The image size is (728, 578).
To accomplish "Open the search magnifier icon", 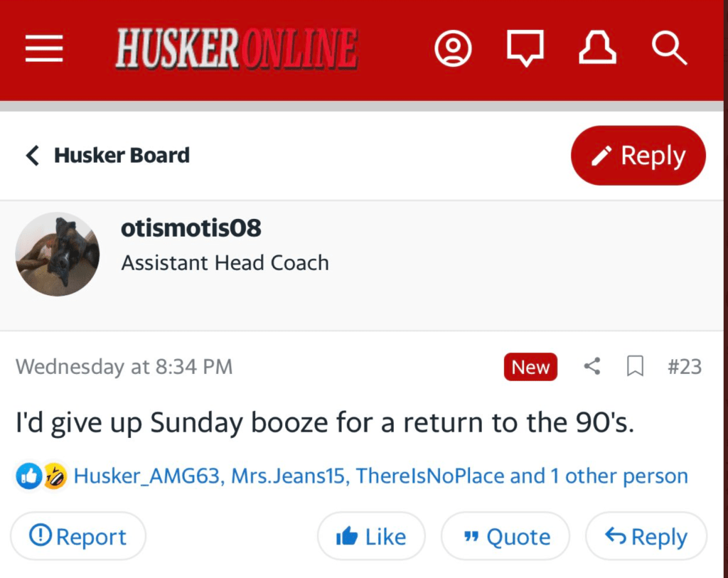I will point(669,49).
